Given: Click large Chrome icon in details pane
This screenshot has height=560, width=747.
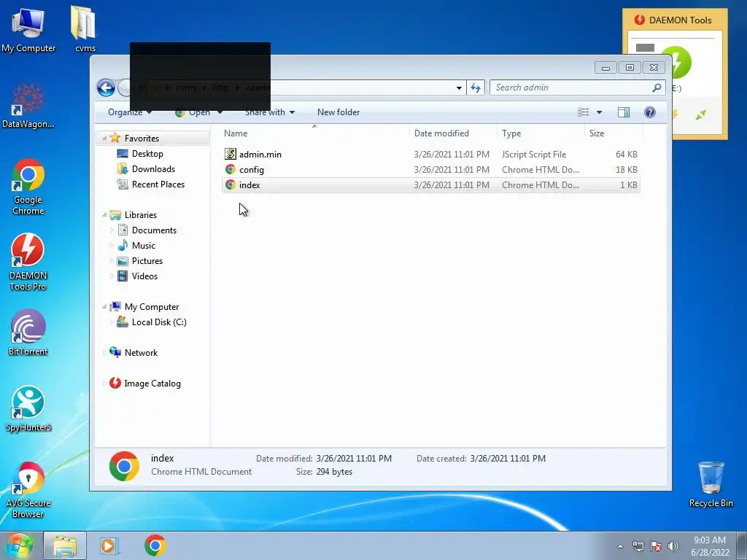Looking at the screenshot, I should coord(124,466).
